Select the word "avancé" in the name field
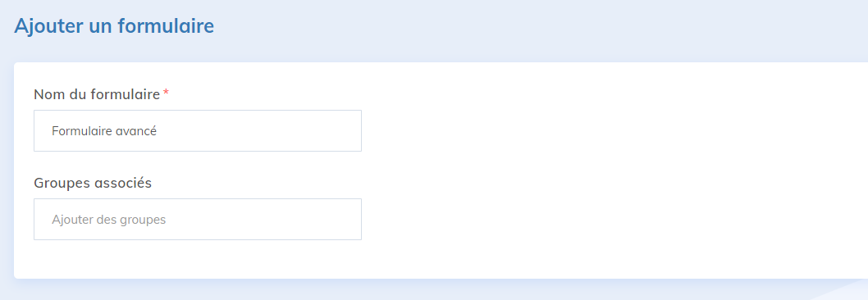868x300 pixels. click(136, 131)
